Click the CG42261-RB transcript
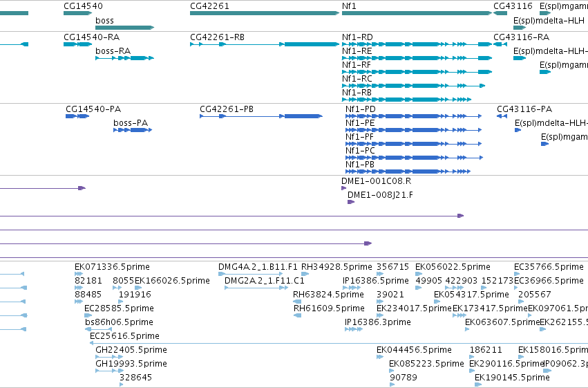The height and width of the screenshot is (388, 588). click(x=265, y=44)
